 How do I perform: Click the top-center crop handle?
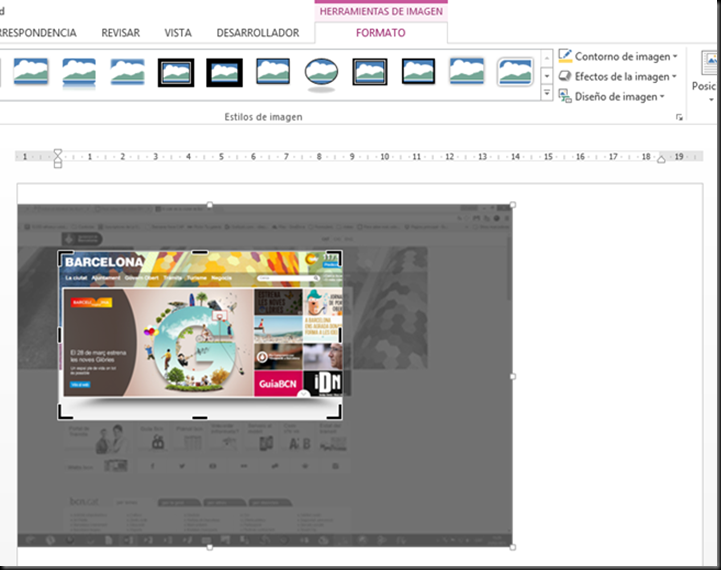coord(199,252)
